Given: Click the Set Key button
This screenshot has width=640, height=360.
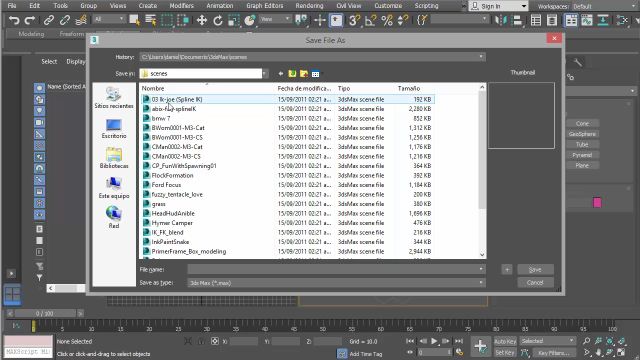Looking at the screenshot, I should [505, 352].
